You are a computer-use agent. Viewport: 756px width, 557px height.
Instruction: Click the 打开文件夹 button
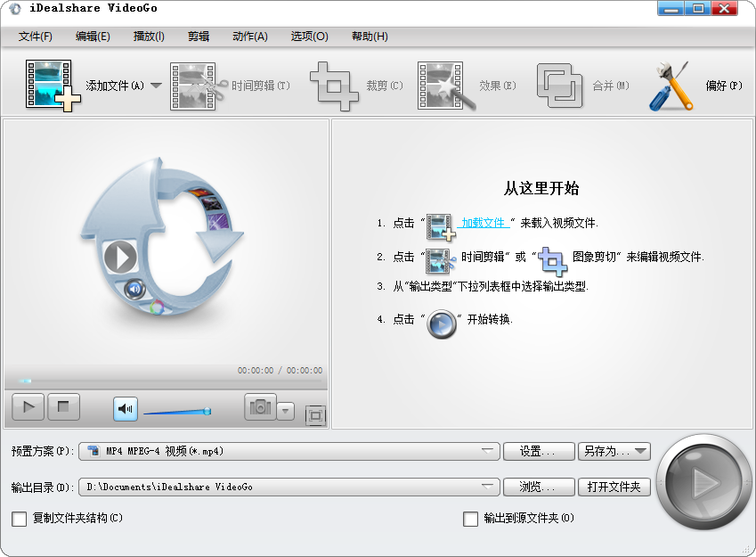pos(614,486)
